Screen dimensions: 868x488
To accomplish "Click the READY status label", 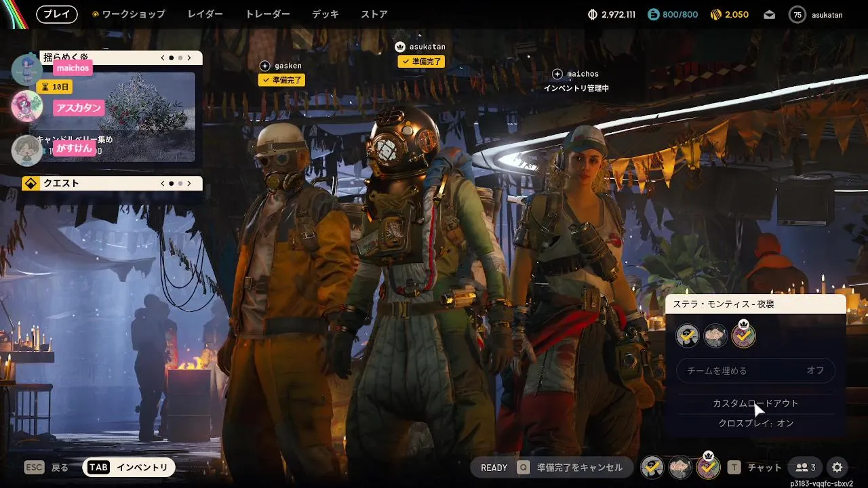I will (x=494, y=468).
